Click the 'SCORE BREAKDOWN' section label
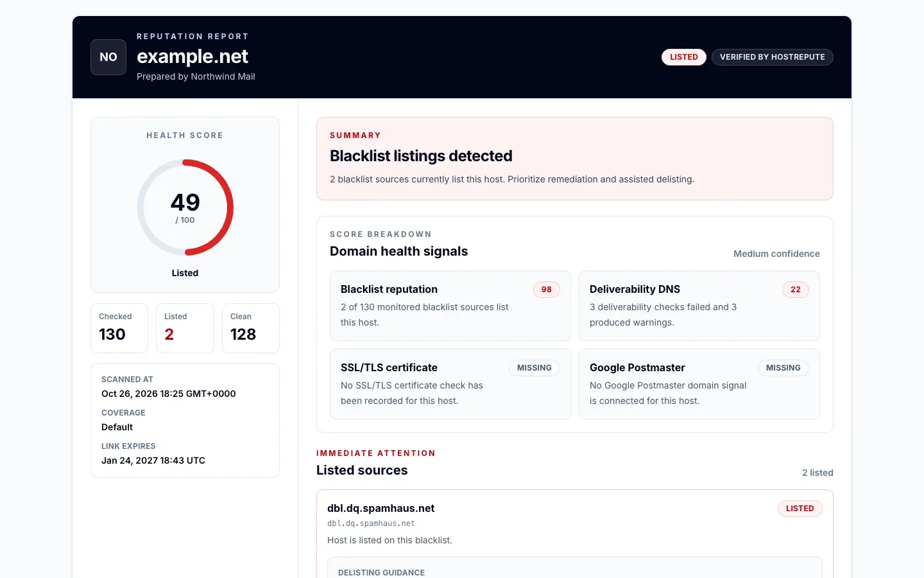Screen dimensions: 924x578 [x=381, y=234]
